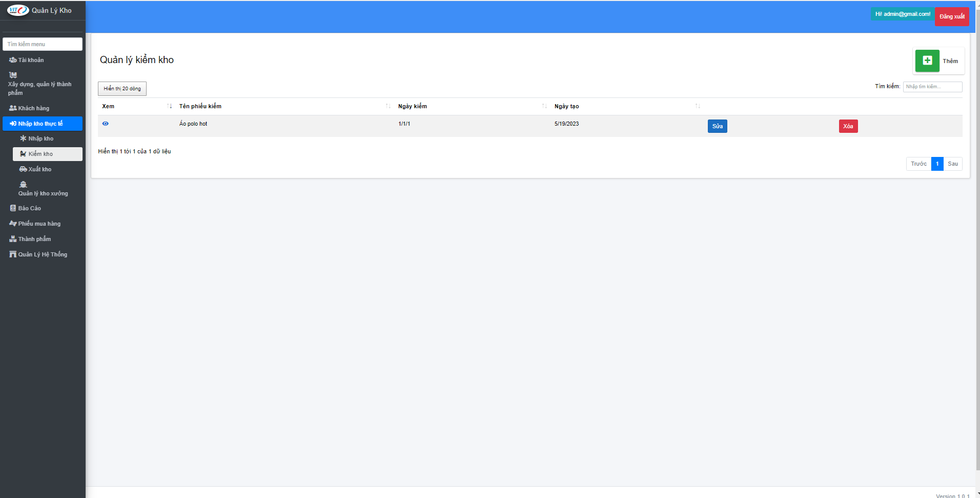Click the Trước pagination button

(918, 164)
